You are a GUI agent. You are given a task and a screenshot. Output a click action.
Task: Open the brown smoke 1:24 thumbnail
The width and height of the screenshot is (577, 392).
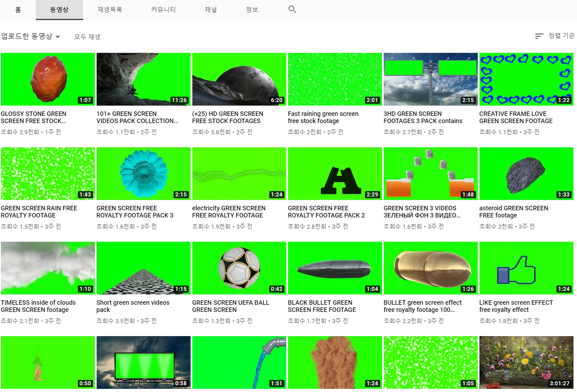click(x=335, y=362)
